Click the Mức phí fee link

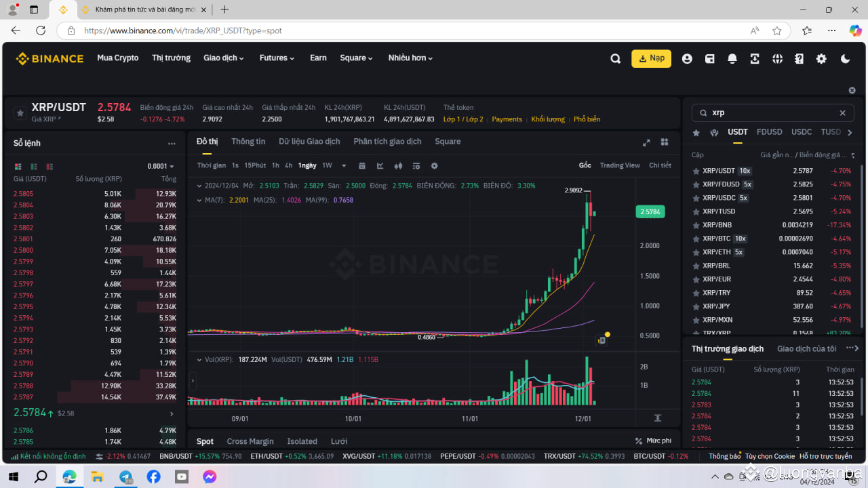coord(654,441)
